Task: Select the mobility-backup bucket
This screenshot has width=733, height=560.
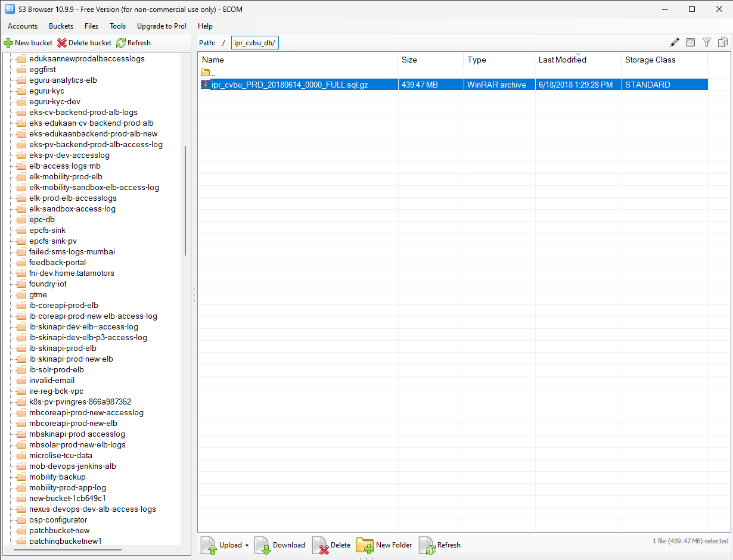Action: 57,477
